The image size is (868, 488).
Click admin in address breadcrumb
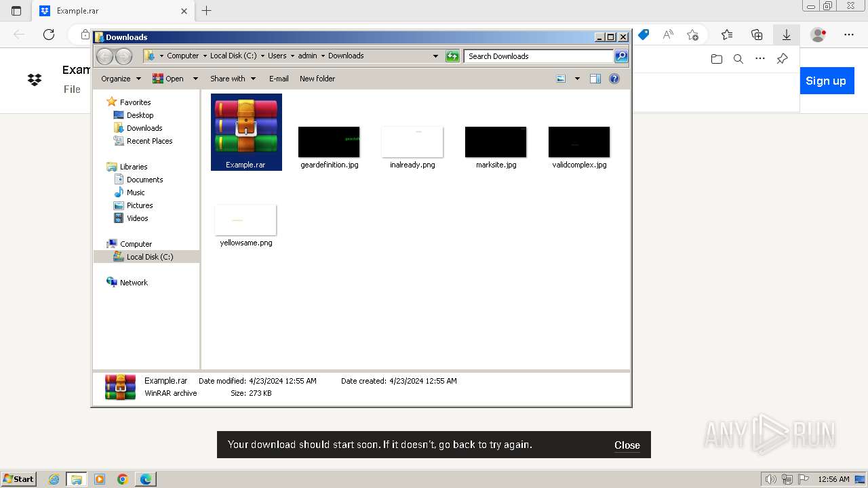(x=307, y=56)
